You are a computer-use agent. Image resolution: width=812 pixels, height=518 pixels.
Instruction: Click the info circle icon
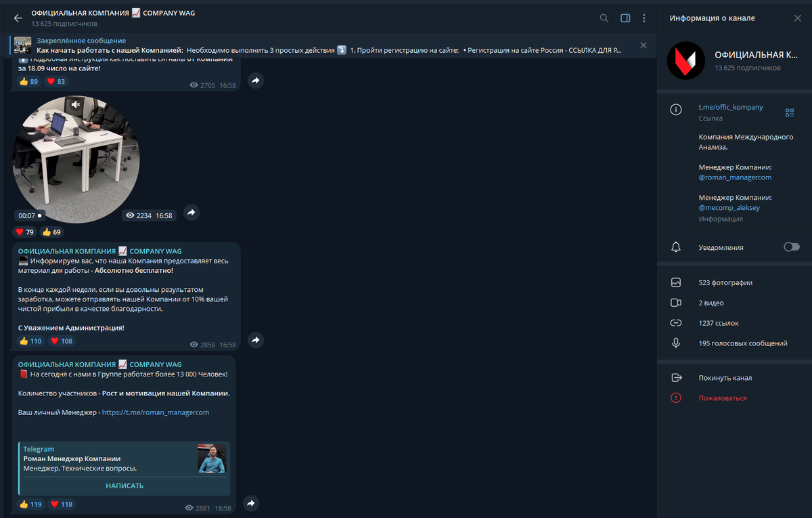(675, 110)
